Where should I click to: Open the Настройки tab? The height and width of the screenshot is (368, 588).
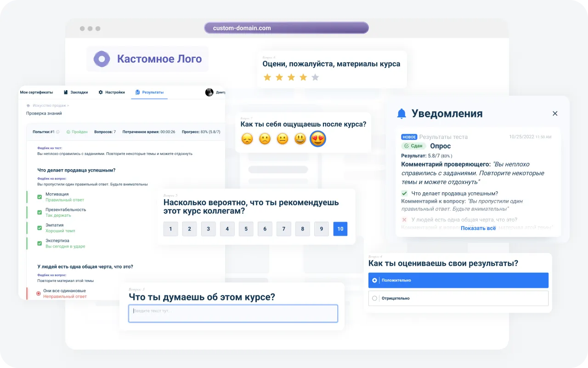(x=112, y=92)
